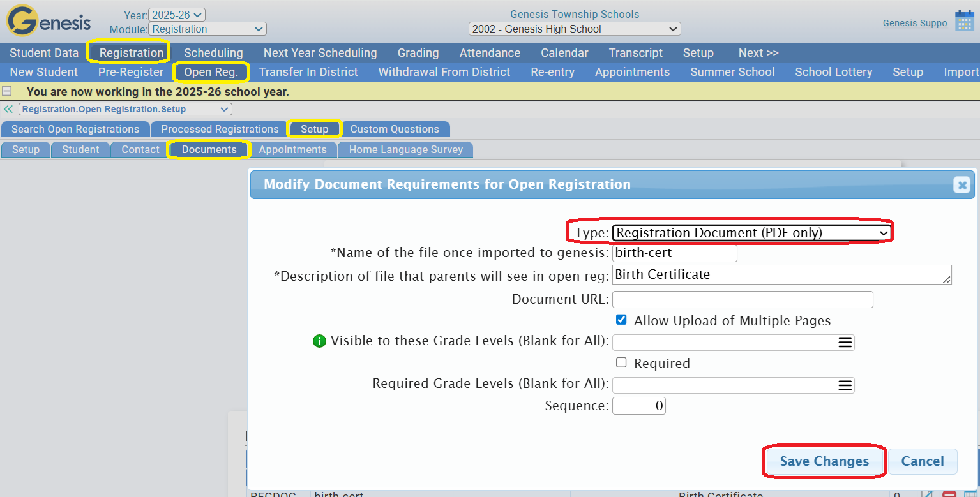
Task: Open the Import submenu
Action: click(961, 72)
